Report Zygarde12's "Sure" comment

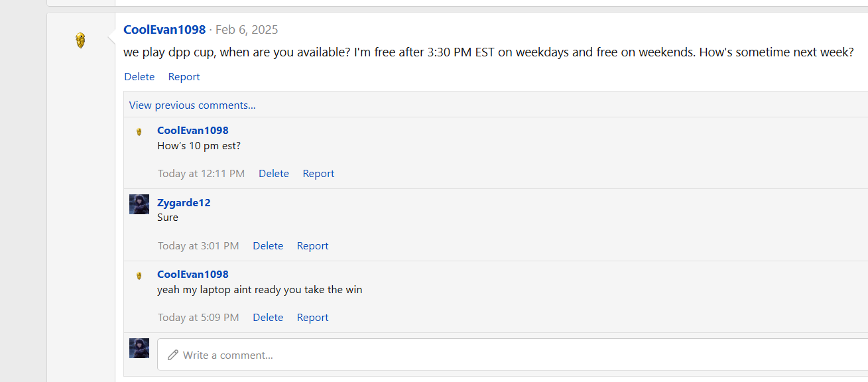click(x=312, y=245)
